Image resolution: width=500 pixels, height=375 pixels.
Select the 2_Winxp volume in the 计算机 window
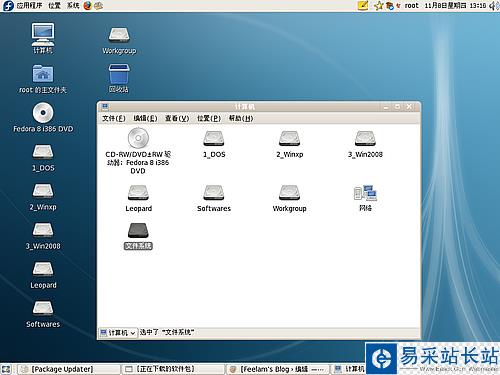(x=289, y=144)
